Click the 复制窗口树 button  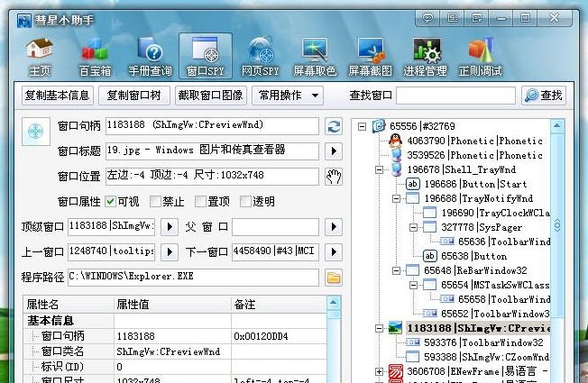(133, 96)
